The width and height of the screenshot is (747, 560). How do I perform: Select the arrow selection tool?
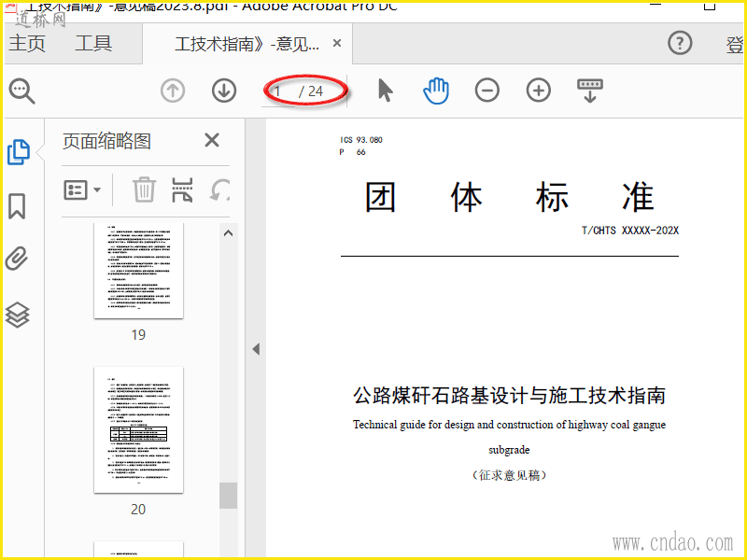[385, 91]
